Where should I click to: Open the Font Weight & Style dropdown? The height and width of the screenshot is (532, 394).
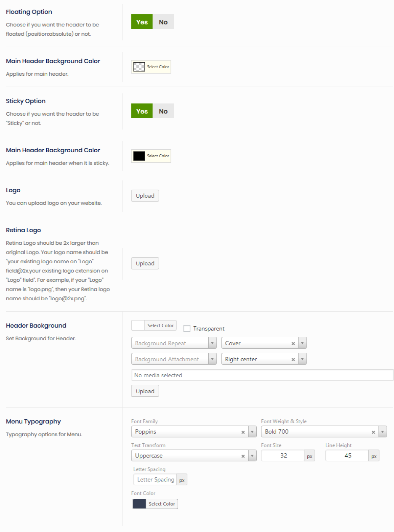click(383, 432)
